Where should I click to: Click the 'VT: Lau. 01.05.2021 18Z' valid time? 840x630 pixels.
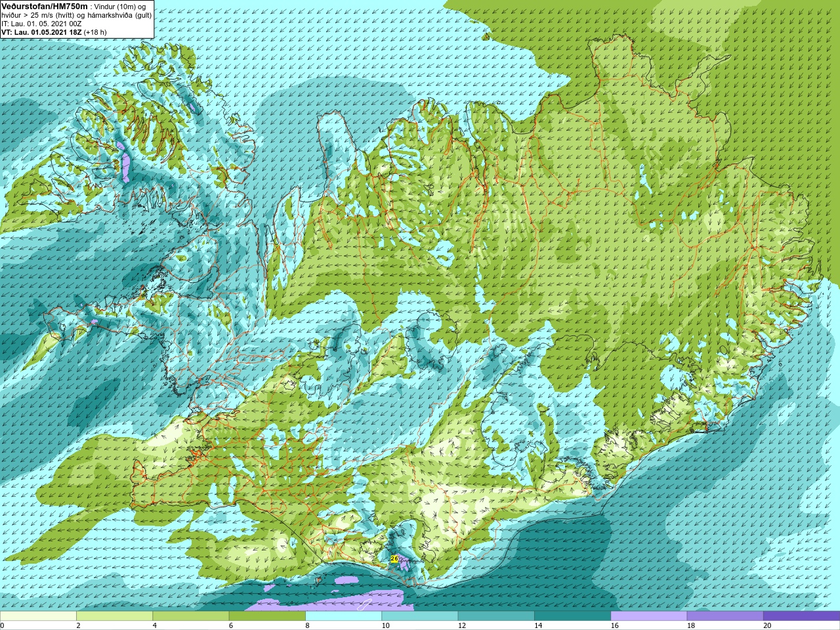pyautogui.click(x=41, y=32)
